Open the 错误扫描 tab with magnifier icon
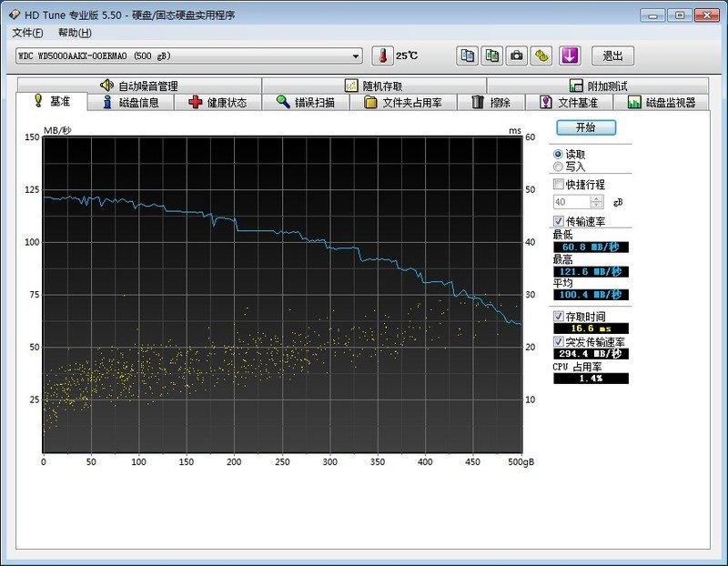 [306, 103]
